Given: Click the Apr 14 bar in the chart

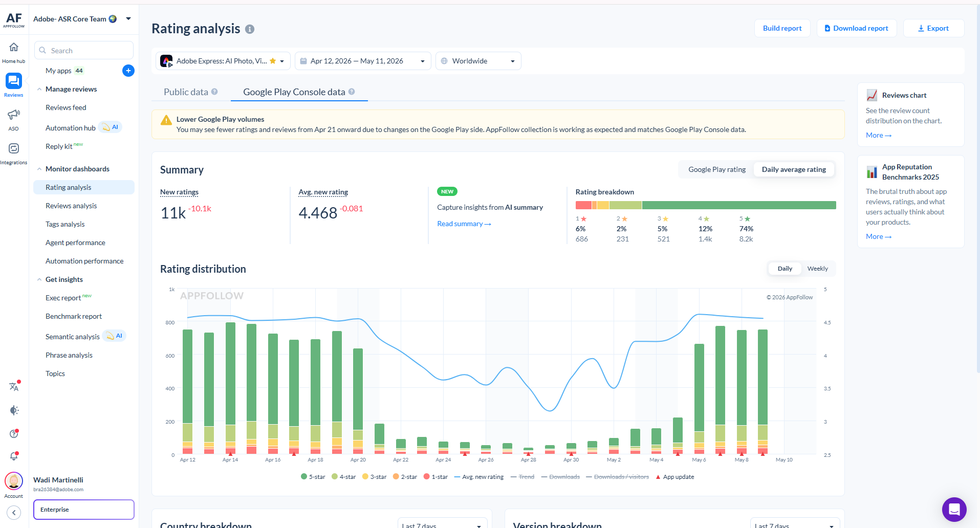Looking at the screenshot, I should pyautogui.click(x=230, y=388).
